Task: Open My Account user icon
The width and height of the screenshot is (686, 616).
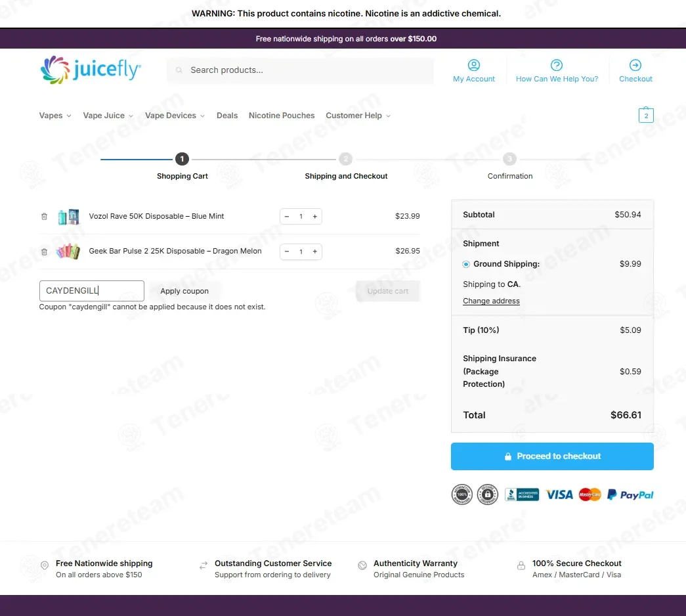Action: point(474,65)
